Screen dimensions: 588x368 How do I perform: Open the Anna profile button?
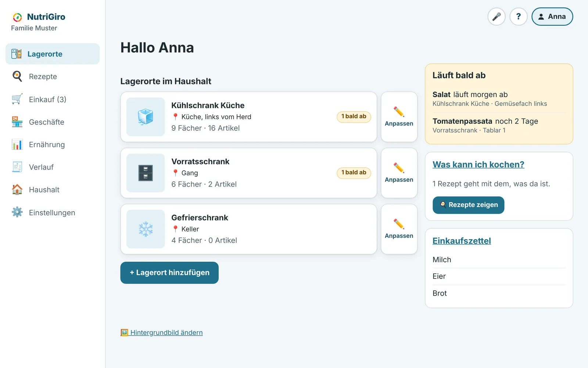552,17
